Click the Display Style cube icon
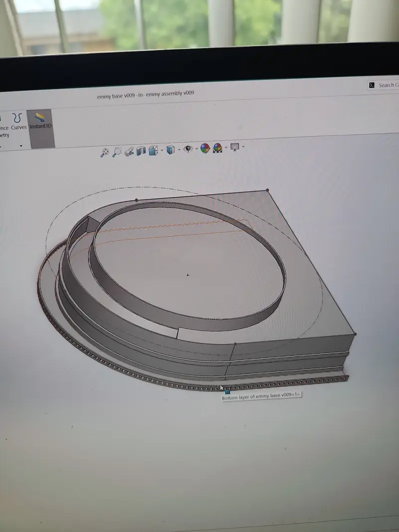 click(x=171, y=150)
